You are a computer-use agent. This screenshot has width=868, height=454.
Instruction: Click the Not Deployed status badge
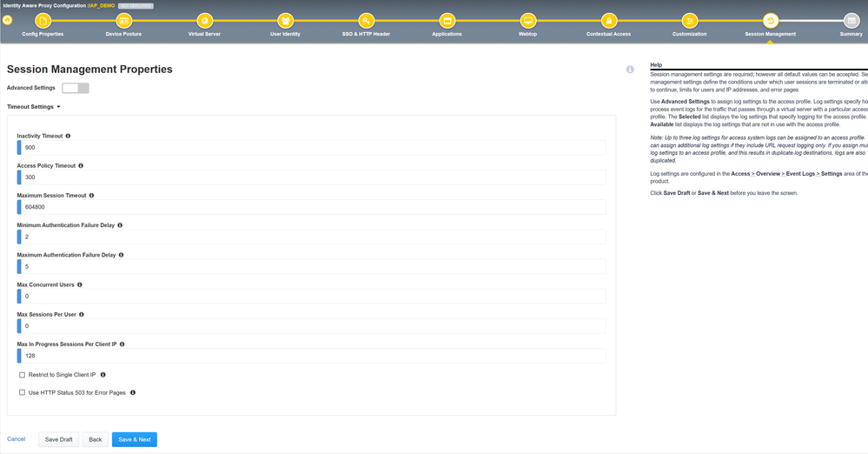(136, 5)
